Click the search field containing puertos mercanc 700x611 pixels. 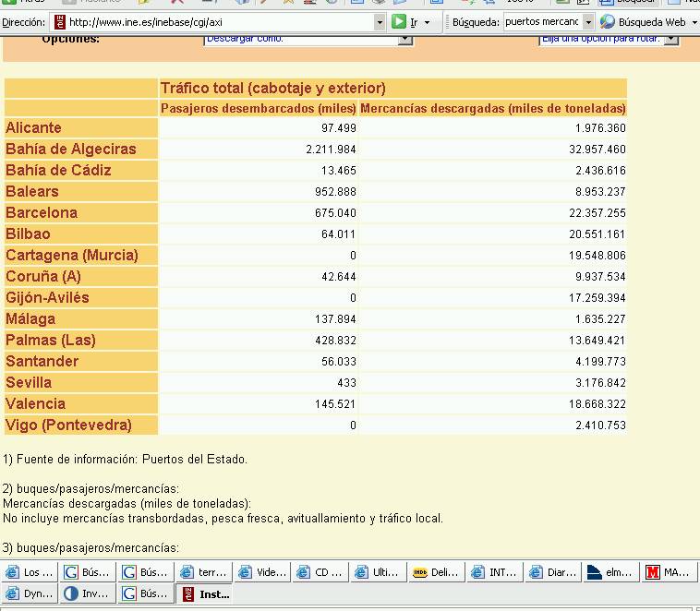coord(543,22)
